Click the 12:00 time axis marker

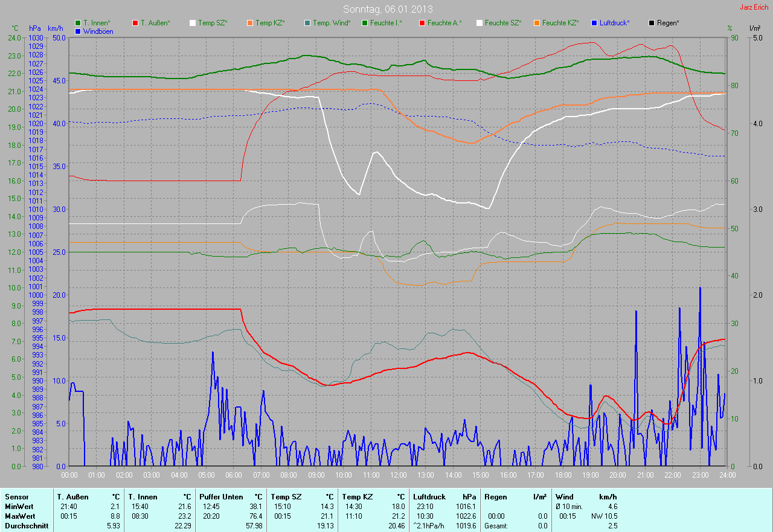coord(398,475)
